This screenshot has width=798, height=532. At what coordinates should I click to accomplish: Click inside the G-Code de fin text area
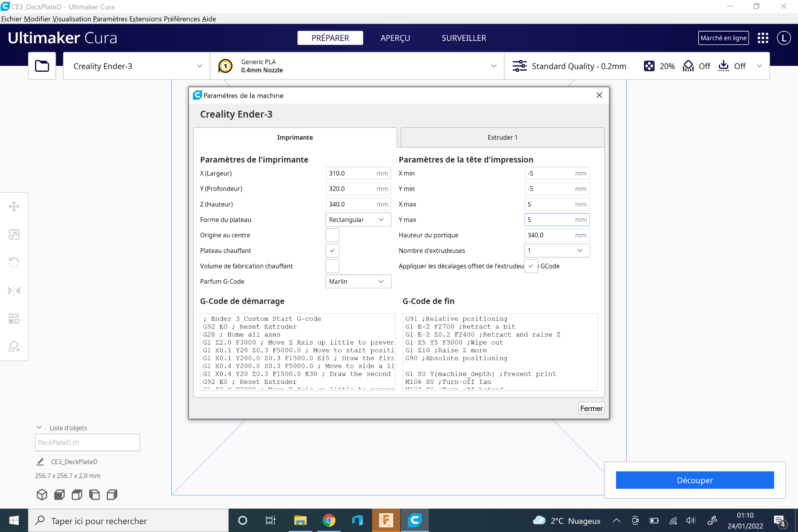pos(500,352)
